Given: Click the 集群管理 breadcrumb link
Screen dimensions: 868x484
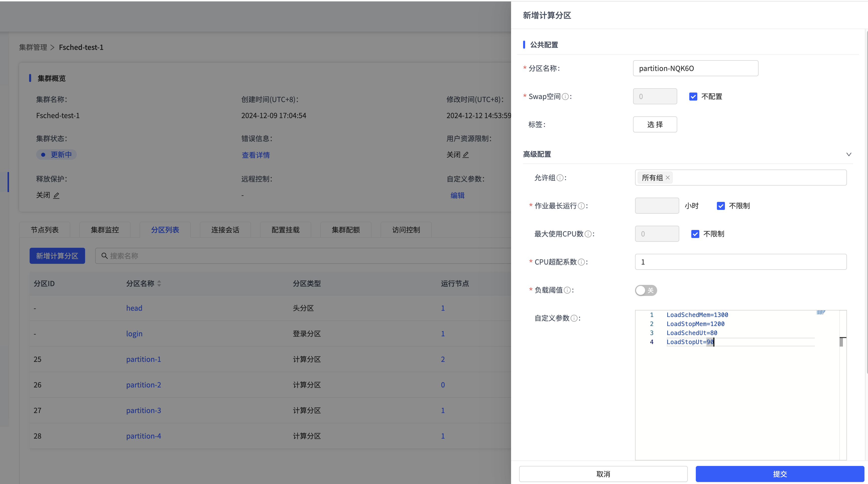Looking at the screenshot, I should 33,47.
